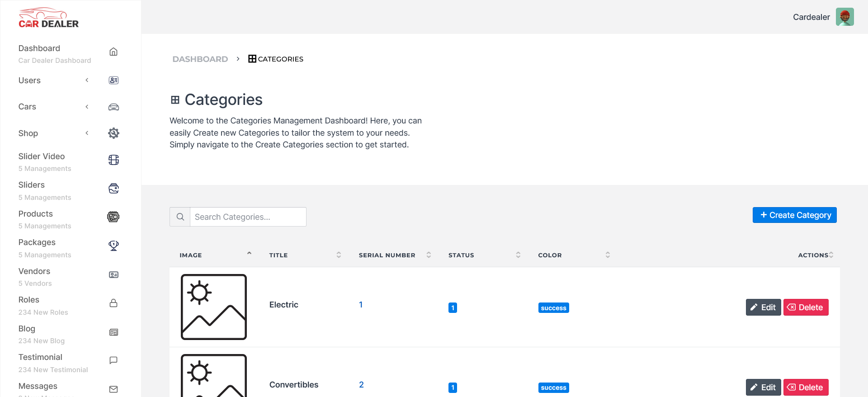
Task: Expand the Shop submenu chevron
Action: click(x=87, y=133)
